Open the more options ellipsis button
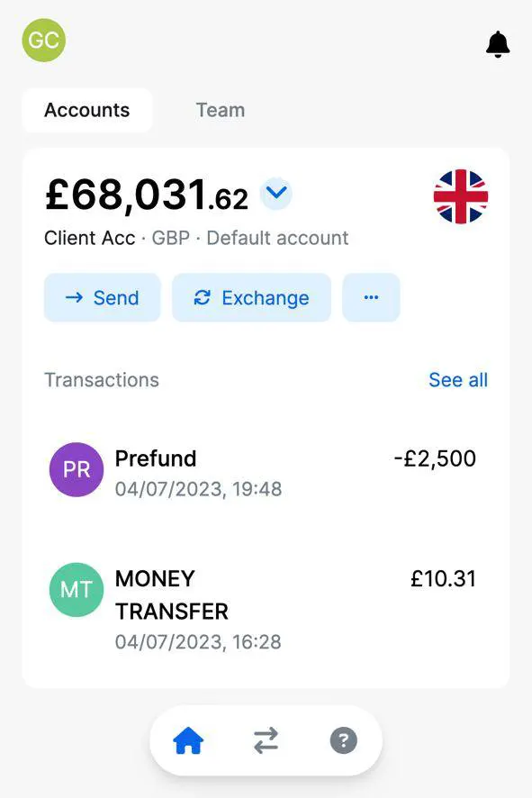Image resolution: width=532 pixels, height=798 pixels. 371,297
